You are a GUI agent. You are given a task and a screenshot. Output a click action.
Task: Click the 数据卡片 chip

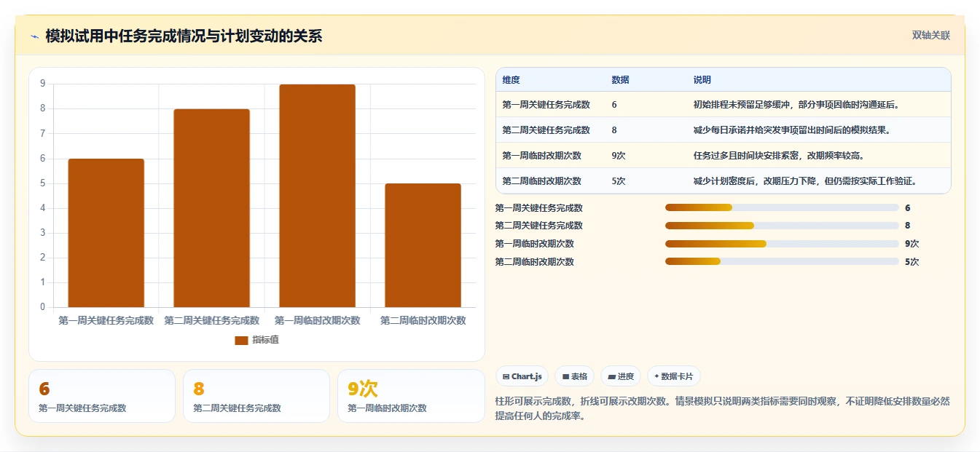674,376
